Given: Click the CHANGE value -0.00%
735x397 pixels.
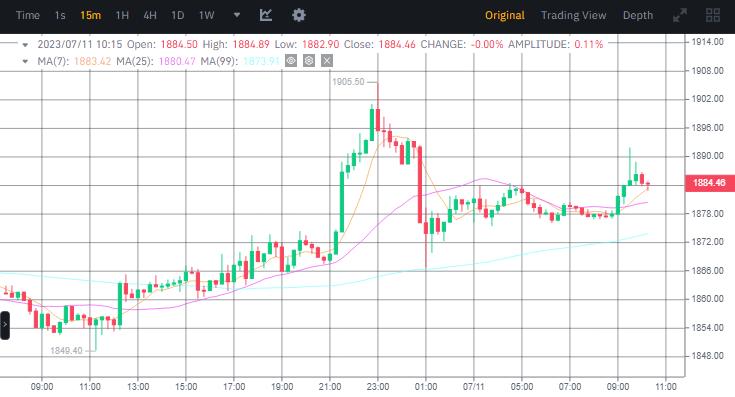Looking at the screenshot, I should 487,45.
